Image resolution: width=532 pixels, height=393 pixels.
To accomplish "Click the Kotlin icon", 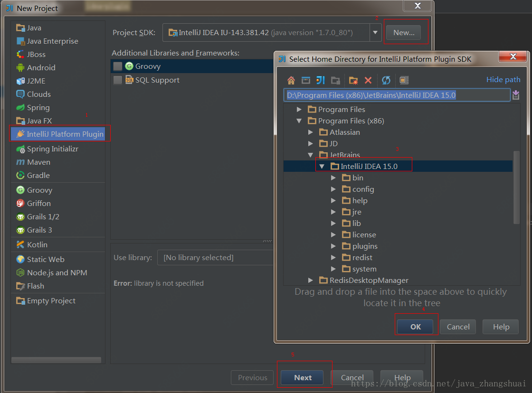I will pyautogui.click(x=20, y=244).
